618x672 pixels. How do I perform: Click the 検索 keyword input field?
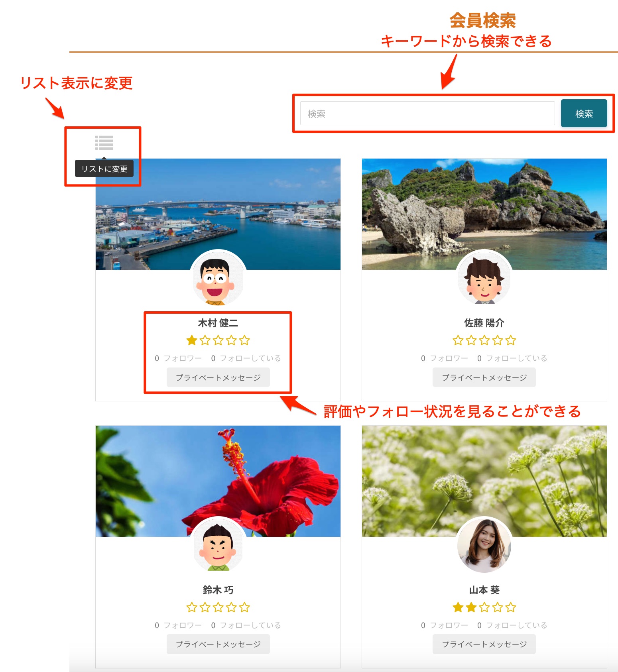click(x=427, y=114)
